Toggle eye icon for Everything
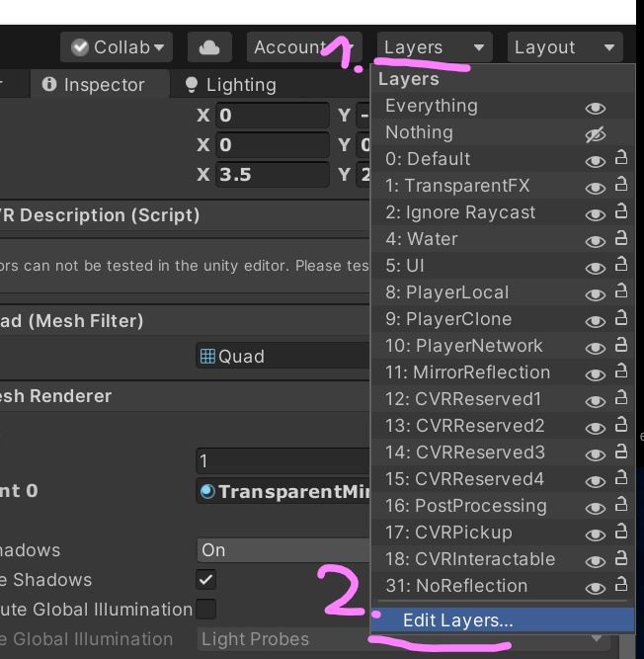The height and width of the screenshot is (659, 644). [595, 107]
